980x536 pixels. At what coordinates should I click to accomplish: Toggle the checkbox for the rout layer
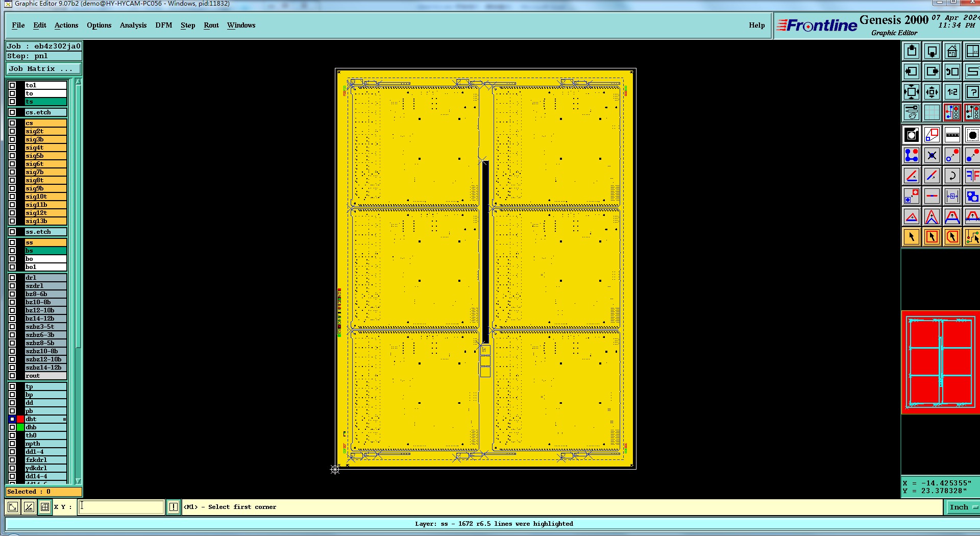[12, 376]
